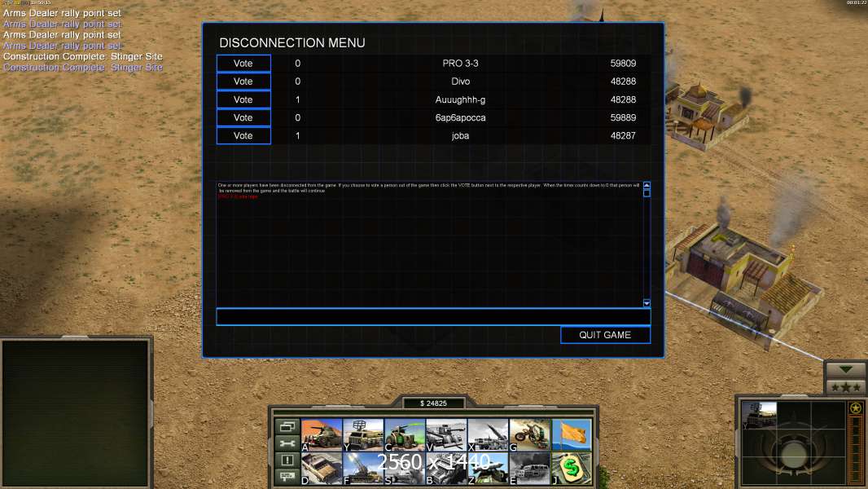Click the exclamation mark beacon icon
The width and height of the screenshot is (868, 489).
(287, 460)
